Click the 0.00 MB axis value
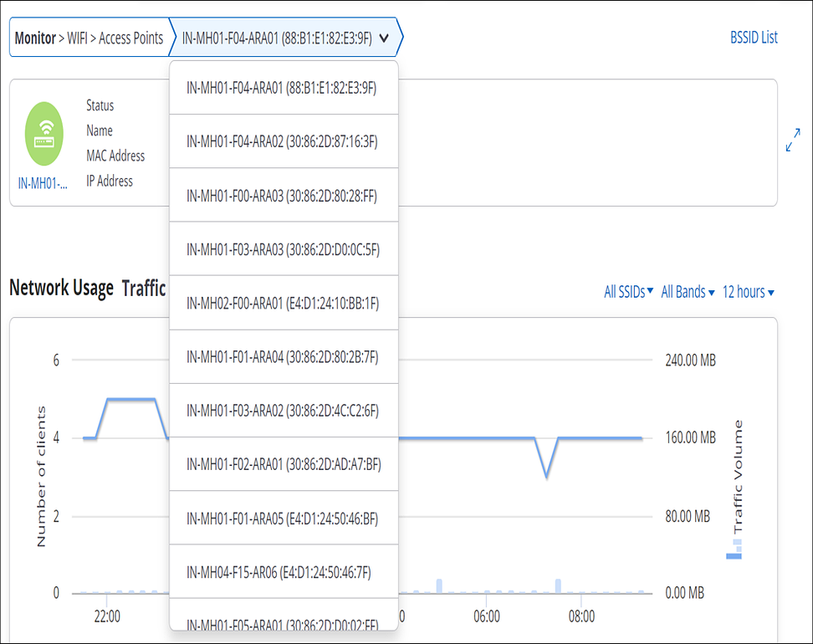Screen dimensions: 813x644 684,593
